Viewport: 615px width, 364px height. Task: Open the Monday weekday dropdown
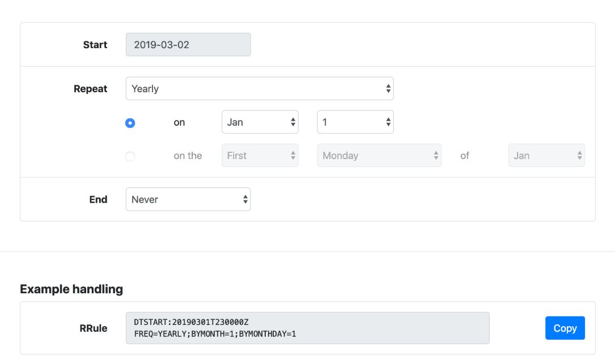click(379, 156)
